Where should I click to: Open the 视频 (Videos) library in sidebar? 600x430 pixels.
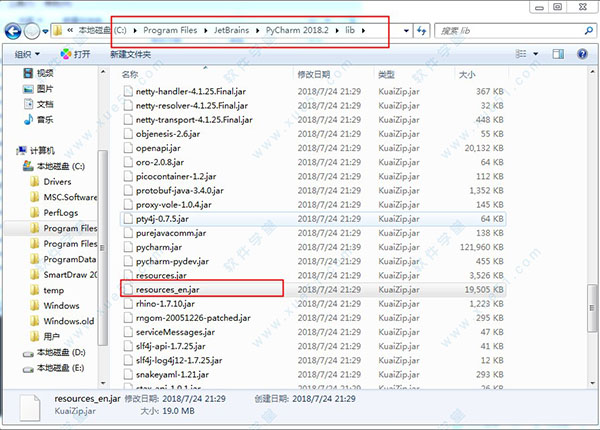(x=46, y=73)
